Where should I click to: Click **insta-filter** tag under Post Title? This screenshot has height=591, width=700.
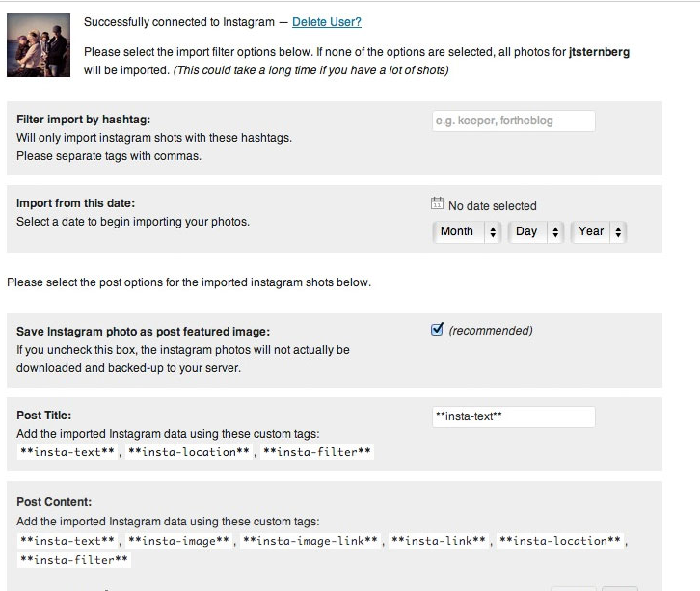317,452
